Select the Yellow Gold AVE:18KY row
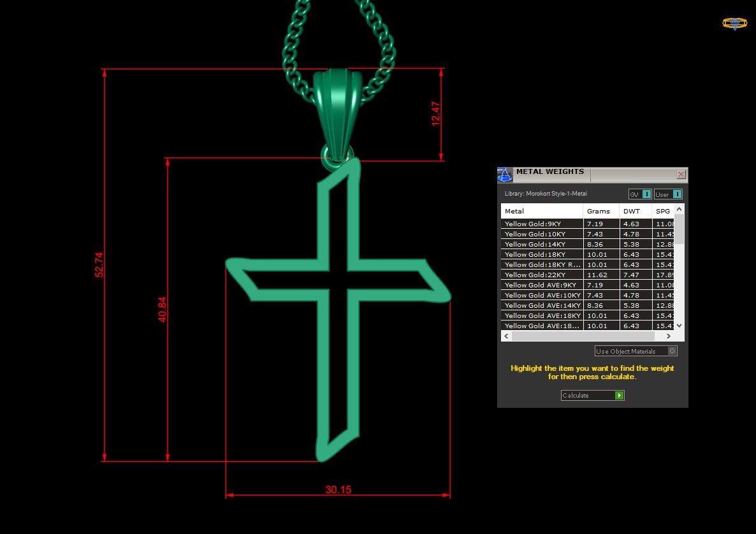756x534 pixels. (x=587, y=315)
